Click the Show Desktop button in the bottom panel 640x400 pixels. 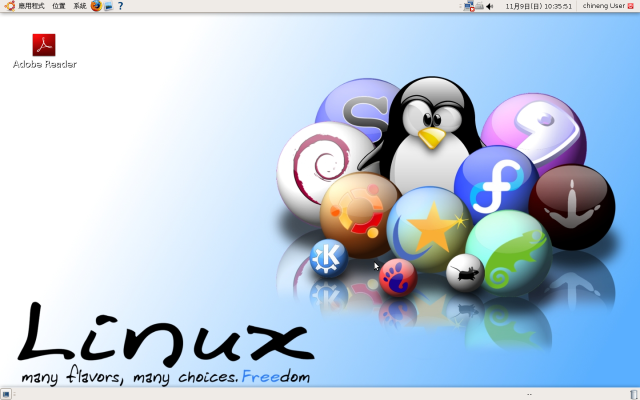click(6, 394)
